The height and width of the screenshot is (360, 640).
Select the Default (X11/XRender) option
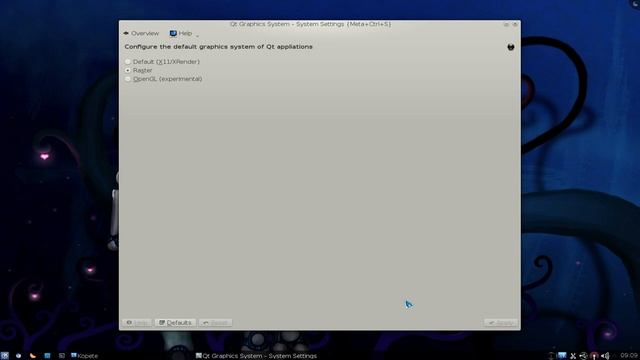click(x=162, y=62)
